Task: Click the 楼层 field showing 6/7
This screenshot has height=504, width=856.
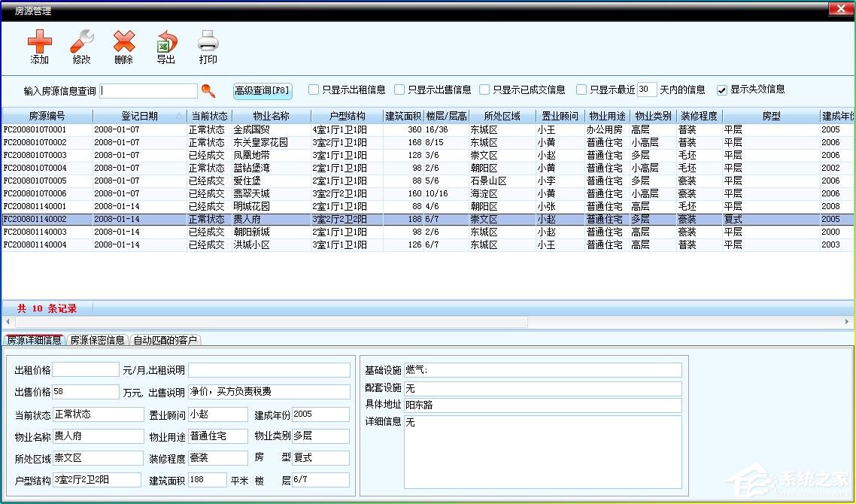Action: 321,480
